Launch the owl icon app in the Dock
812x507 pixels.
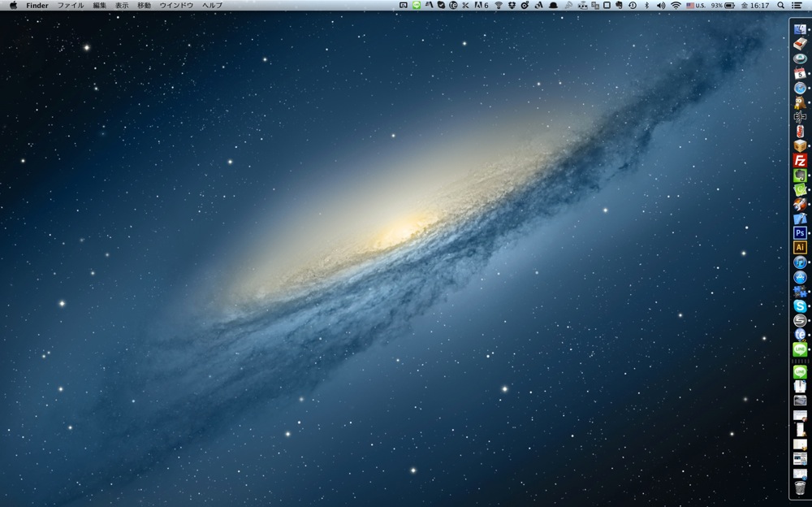point(800,102)
